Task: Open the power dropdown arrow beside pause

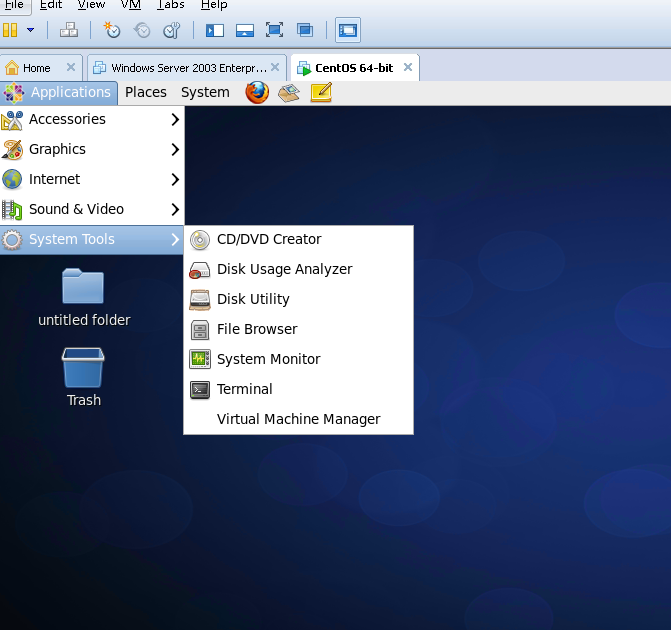Action: click(x=30, y=30)
